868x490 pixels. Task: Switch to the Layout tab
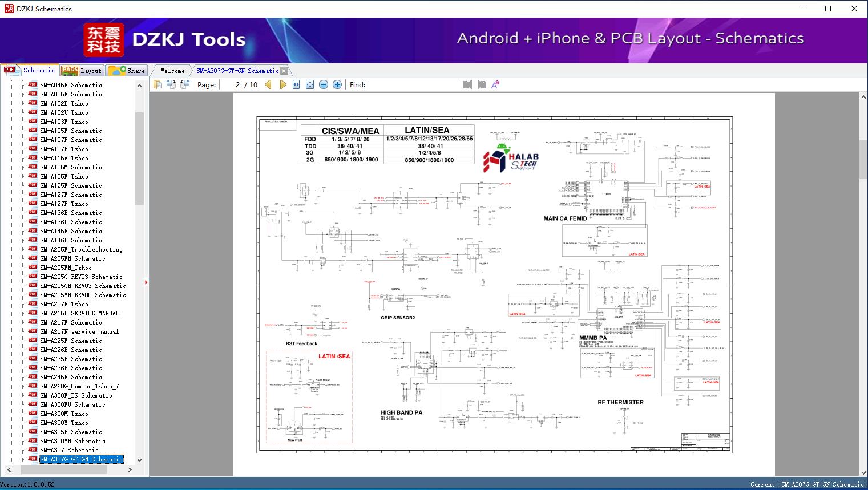coord(82,71)
